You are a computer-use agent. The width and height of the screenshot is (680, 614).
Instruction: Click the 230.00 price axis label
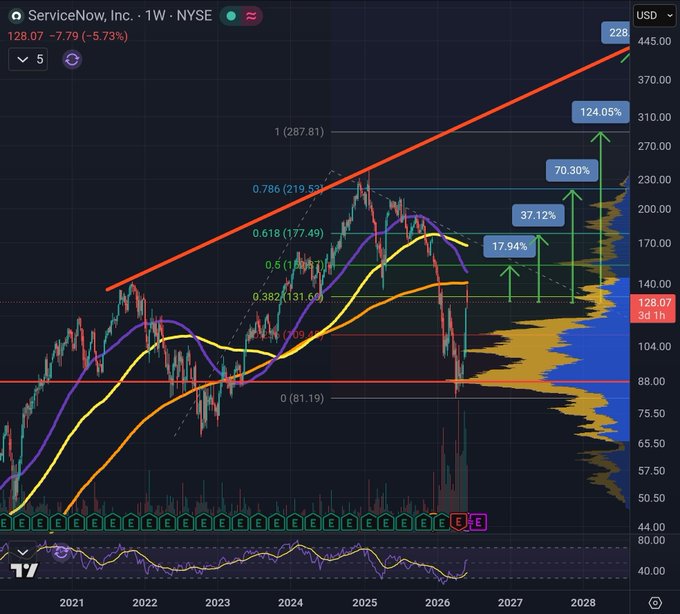[x=654, y=180]
